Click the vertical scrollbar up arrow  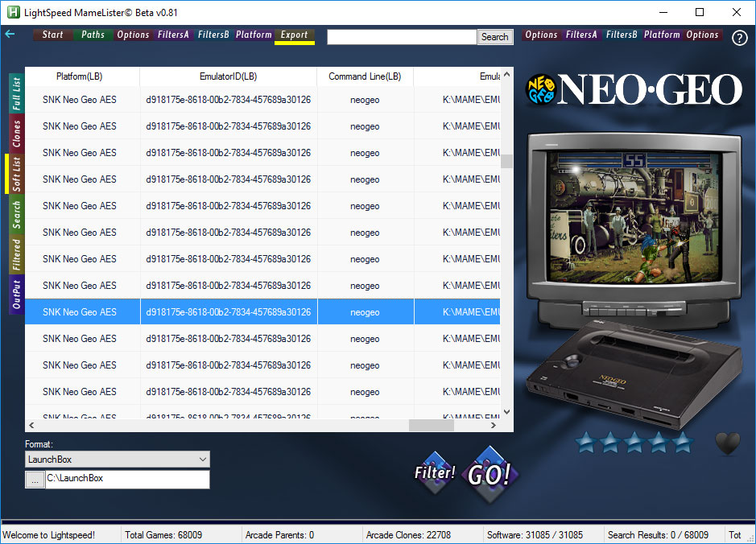[506, 74]
